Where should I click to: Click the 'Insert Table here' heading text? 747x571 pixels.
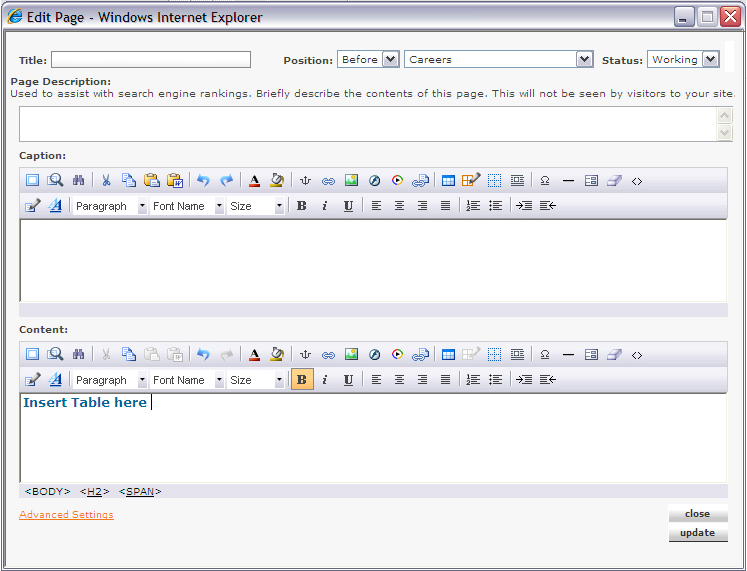click(x=85, y=402)
